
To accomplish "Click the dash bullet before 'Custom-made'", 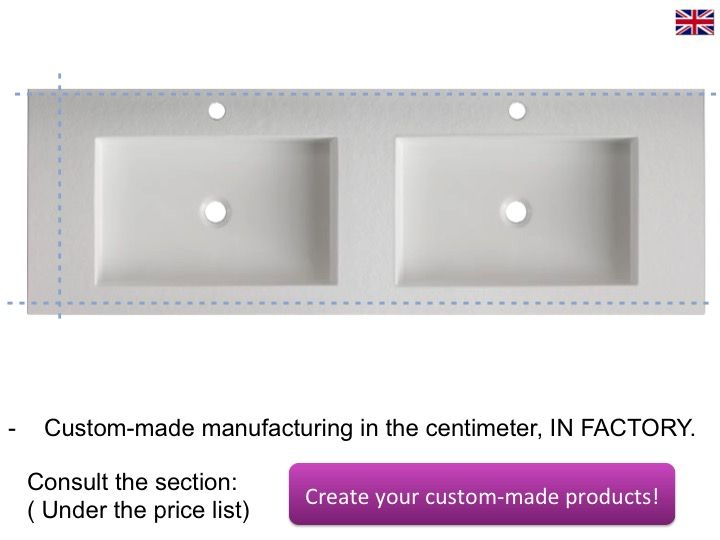I will tap(13, 429).
